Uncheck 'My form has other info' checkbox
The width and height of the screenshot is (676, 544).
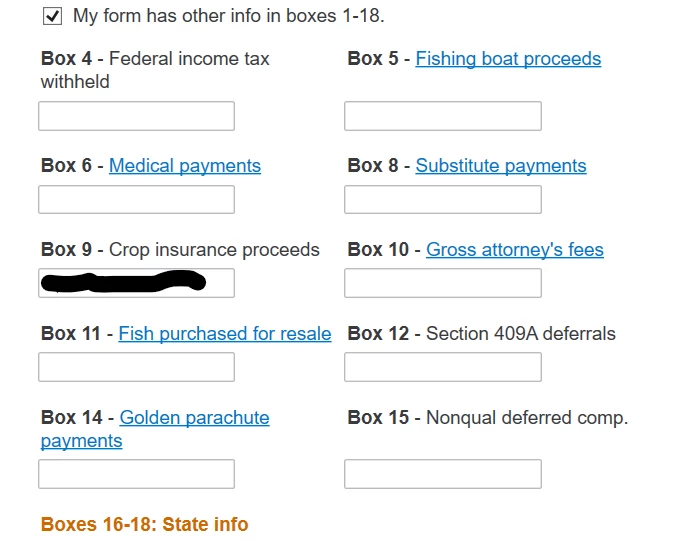tap(52, 16)
